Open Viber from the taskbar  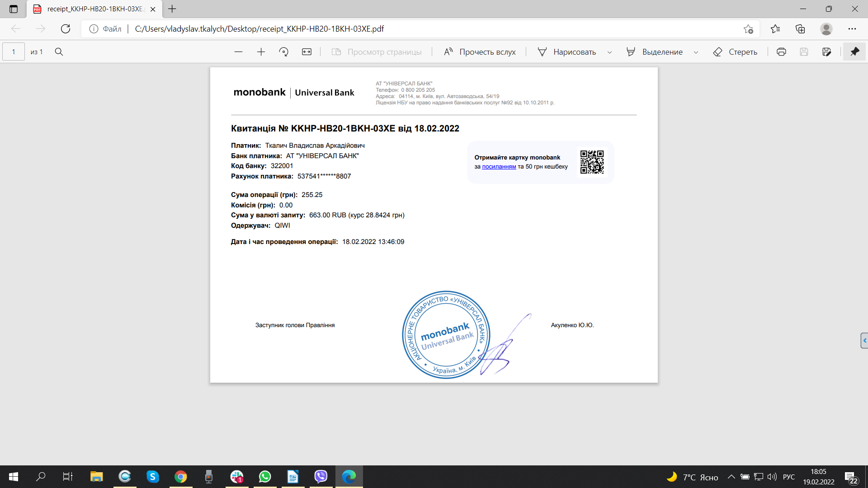(x=321, y=477)
